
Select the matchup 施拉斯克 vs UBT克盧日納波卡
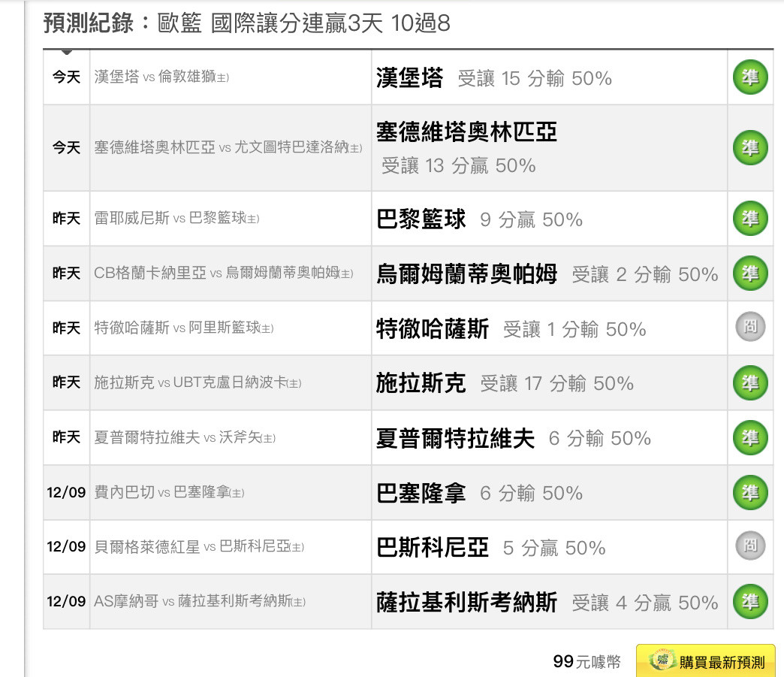pos(198,382)
